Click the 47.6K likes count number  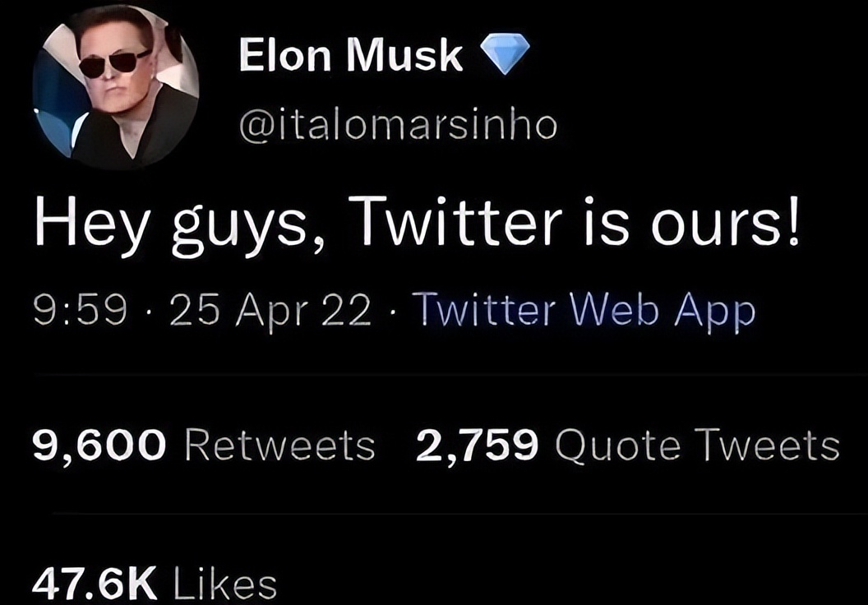click(x=94, y=584)
